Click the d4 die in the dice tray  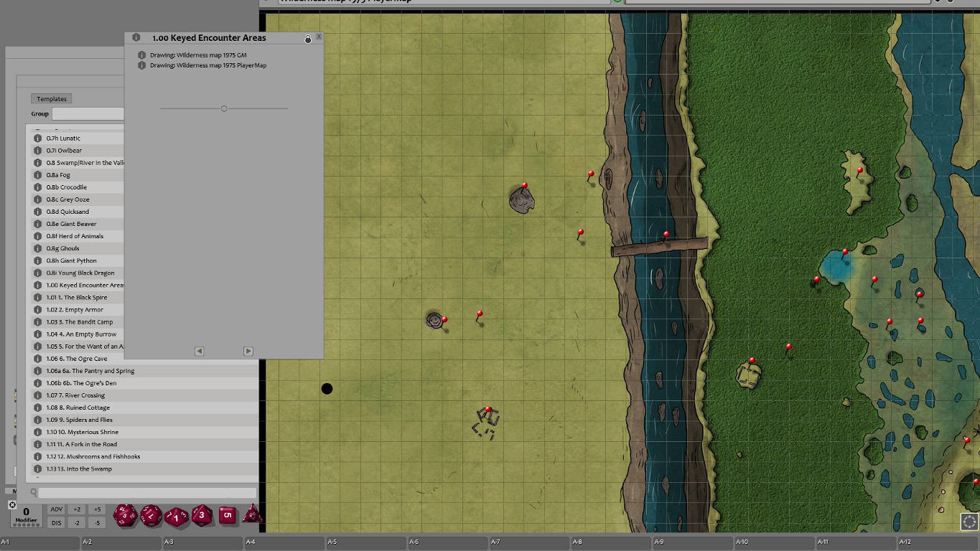point(253,515)
